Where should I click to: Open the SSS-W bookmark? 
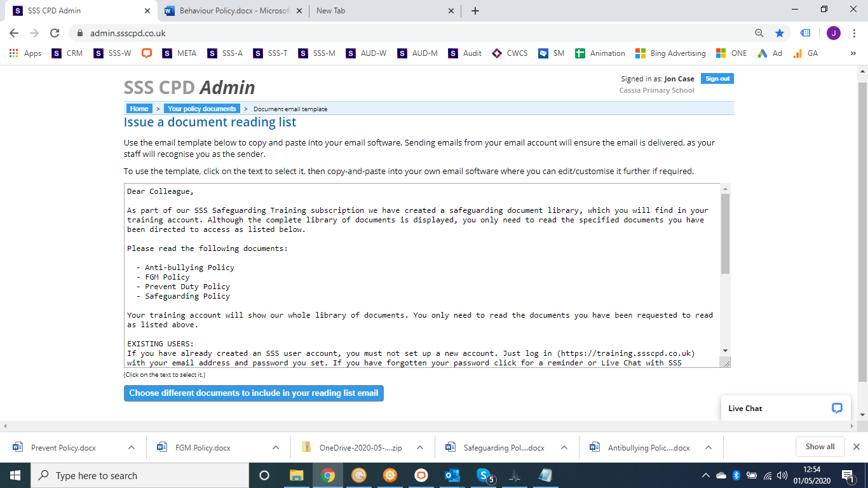coord(112,53)
